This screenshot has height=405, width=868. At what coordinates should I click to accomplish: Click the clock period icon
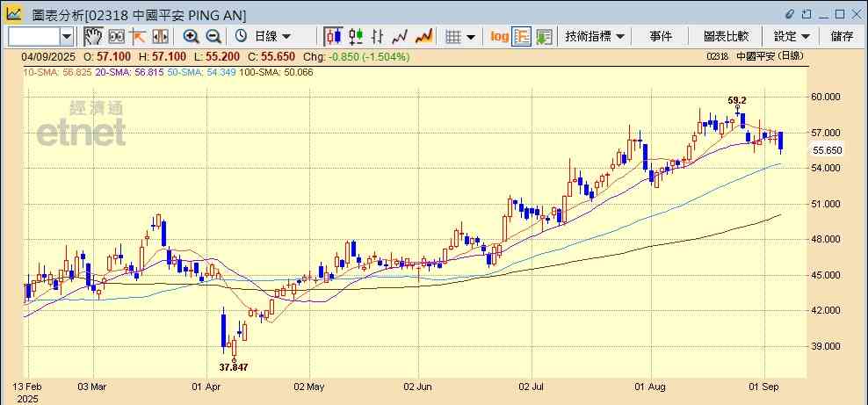(242, 37)
